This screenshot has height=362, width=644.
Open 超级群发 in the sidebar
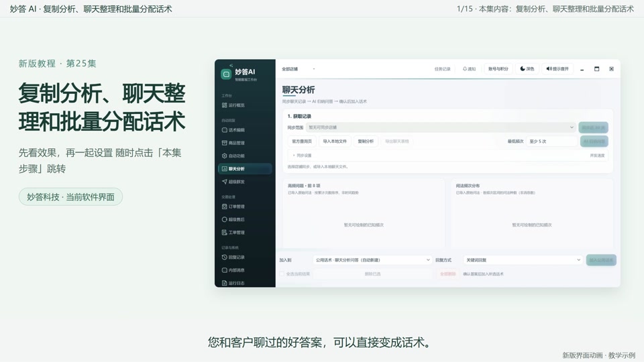tap(233, 182)
